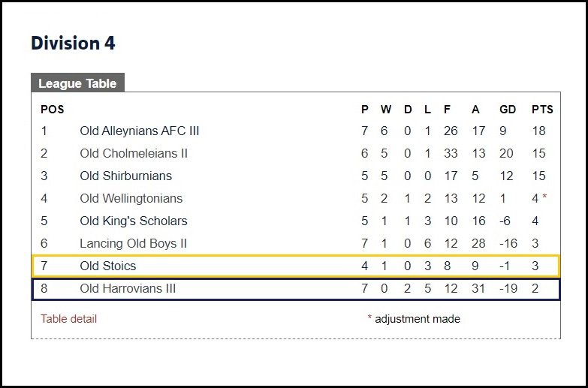Click Old Cholmeleians II goals for 33

tap(451, 153)
